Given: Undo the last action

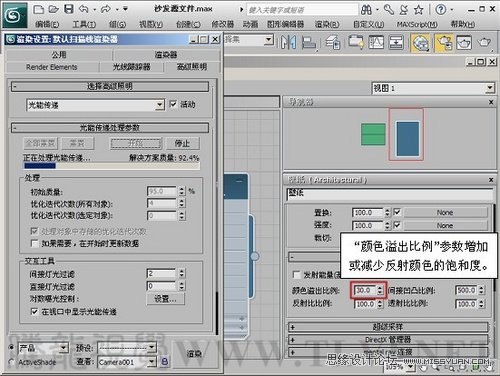Looking at the screenshot, I should pyautogui.click(x=84, y=9).
